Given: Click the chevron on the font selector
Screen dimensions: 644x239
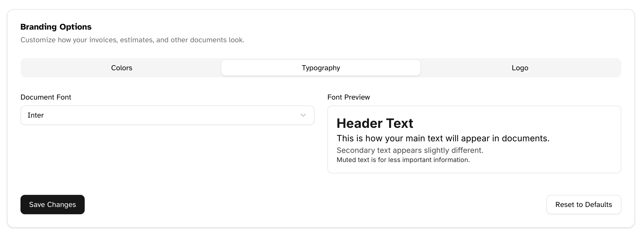Looking at the screenshot, I should [x=303, y=115].
